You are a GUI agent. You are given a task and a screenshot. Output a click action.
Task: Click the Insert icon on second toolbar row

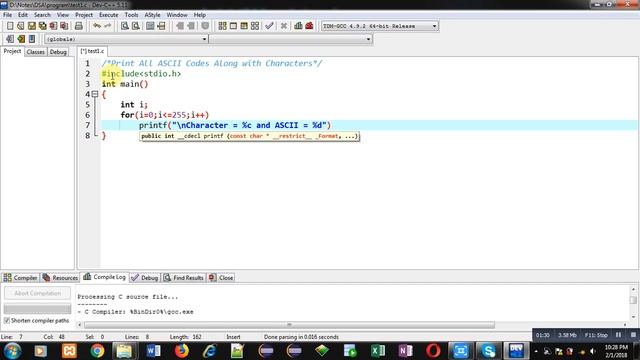(x=10, y=39)
